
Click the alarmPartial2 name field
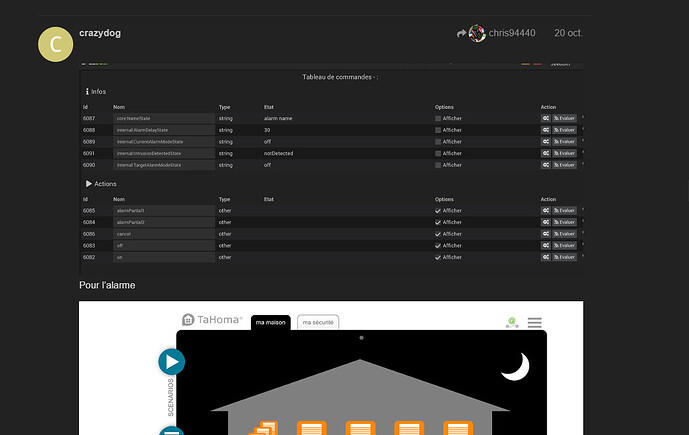point(164,222)
